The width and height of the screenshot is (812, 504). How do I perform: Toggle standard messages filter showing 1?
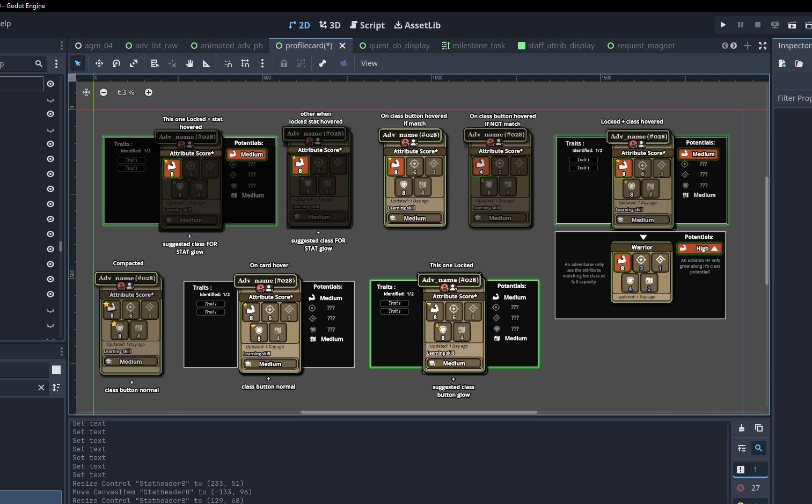pos(750,470)
